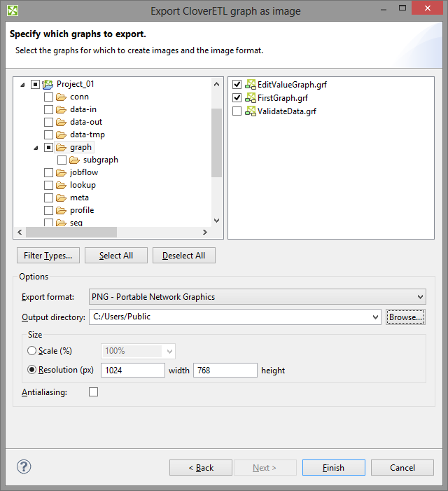Click the Browse... button

tap(405, 317)
